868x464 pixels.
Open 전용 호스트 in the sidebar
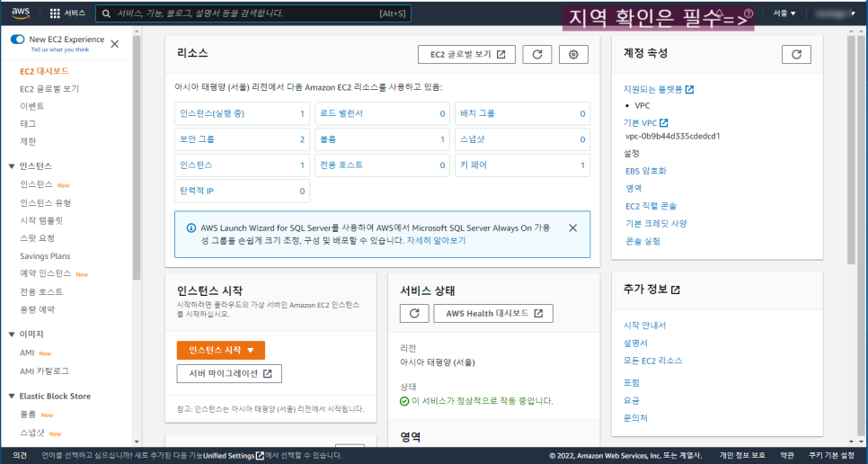41,291
